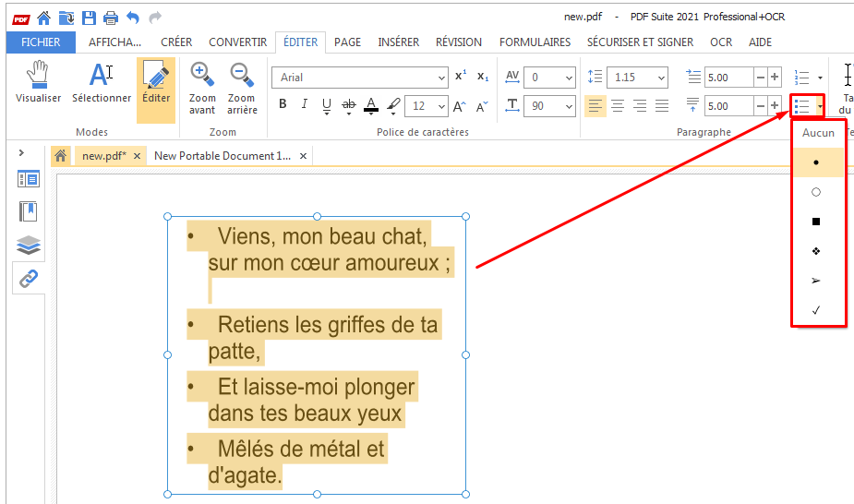Image resolution: width=854 pixels, height=504 pixels.
Task: Select filled square bullet style
Action: (x=818, y=222)
